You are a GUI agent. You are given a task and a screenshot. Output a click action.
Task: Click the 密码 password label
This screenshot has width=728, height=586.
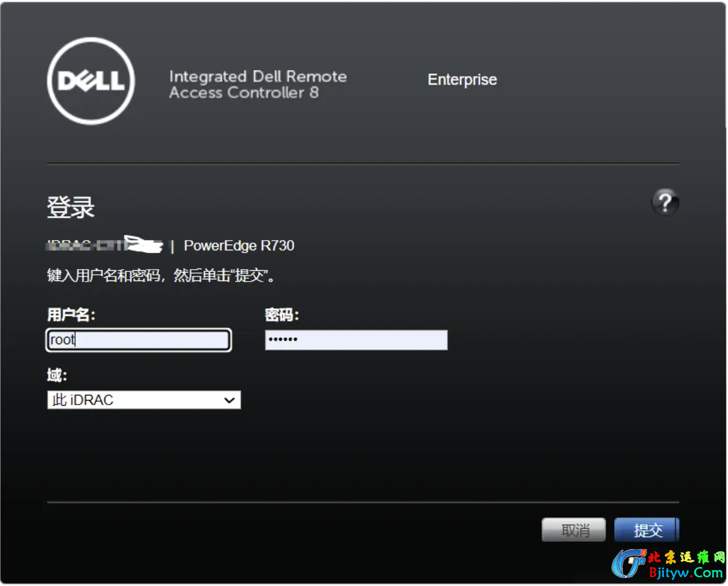click(x=282, y=315)
